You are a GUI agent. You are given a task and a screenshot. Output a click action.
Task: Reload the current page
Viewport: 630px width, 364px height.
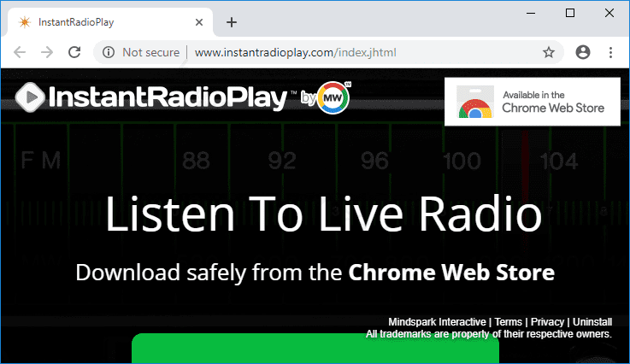point(74,52)
